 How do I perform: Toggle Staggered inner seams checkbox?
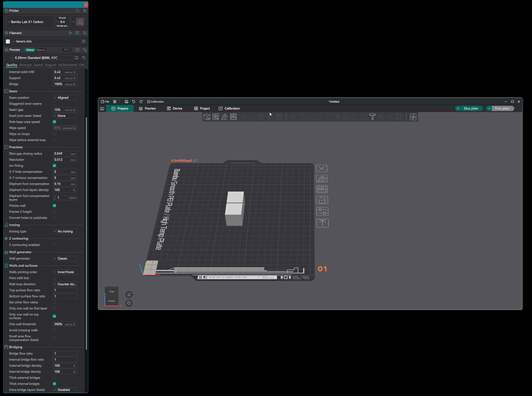[55, 104]
